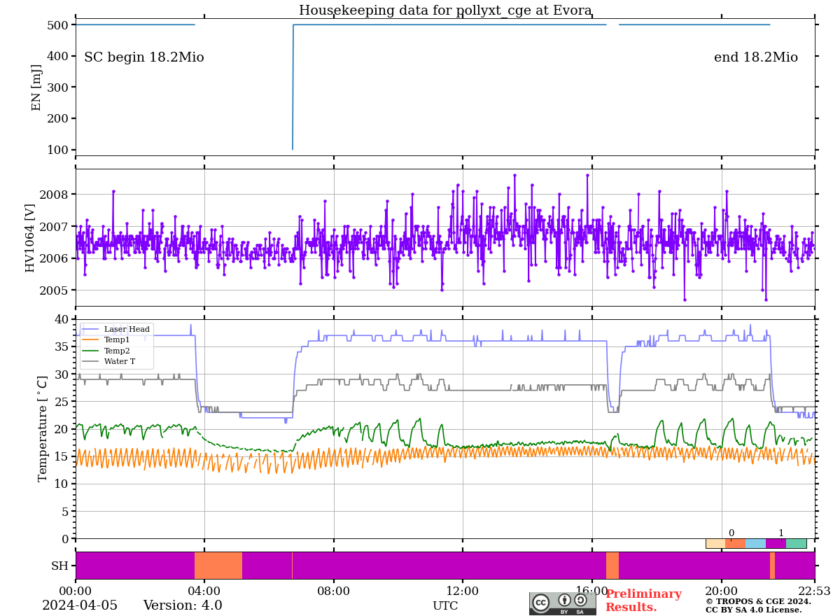Click the '1' label above the colorbar

(781, 533)
